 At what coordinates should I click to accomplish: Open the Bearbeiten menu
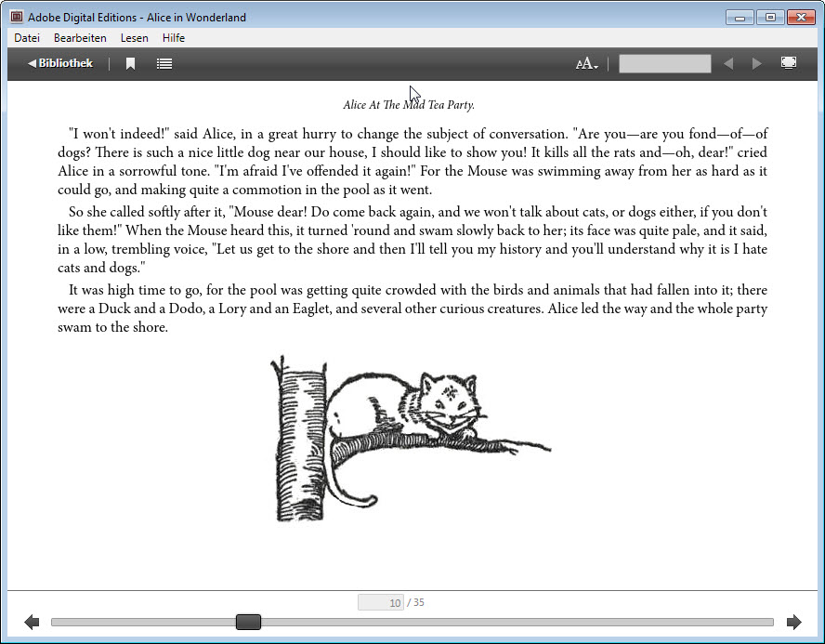(80, 38)
